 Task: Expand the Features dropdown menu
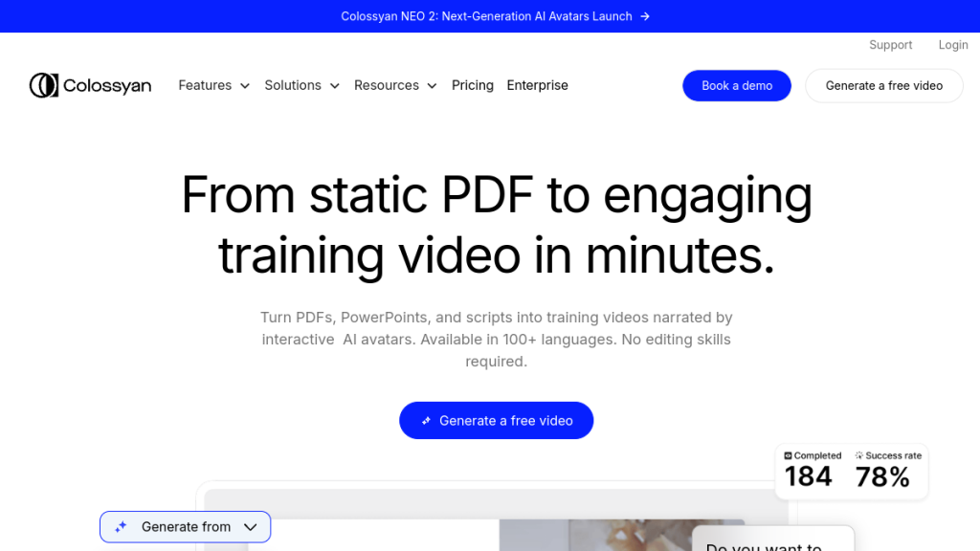(213, 85)
